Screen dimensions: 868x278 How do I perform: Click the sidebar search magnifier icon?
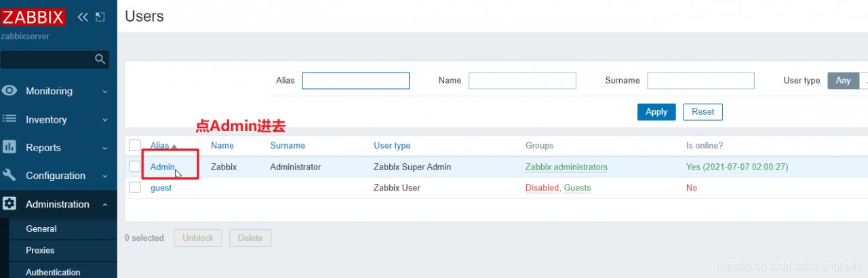click(100, 60)
